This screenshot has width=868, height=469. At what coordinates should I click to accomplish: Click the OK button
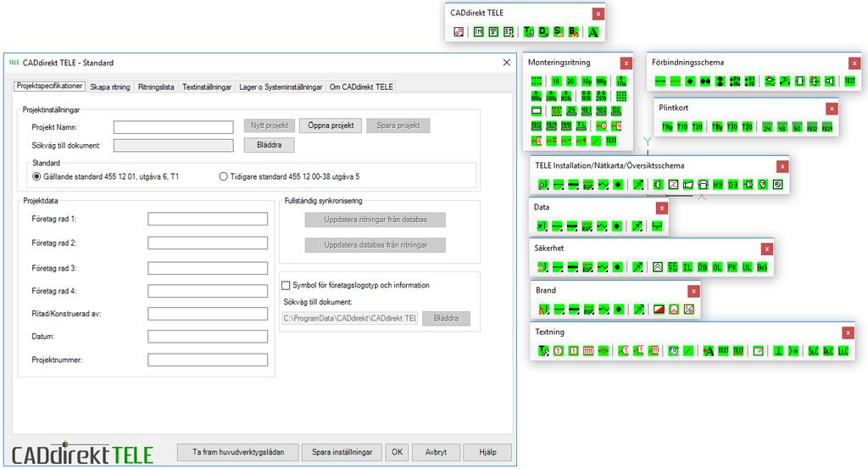click(x=397, y=452)
